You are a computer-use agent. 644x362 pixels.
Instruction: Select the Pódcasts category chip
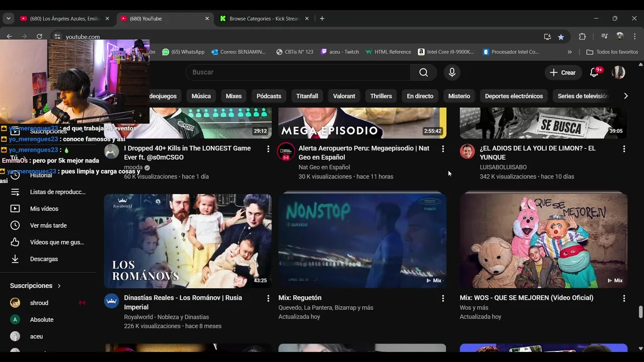269,96
